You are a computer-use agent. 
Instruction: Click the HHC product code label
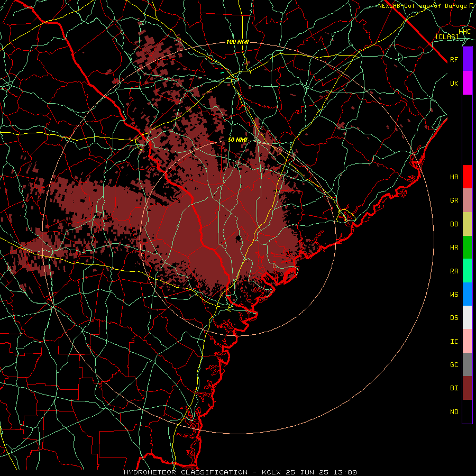point(464,32)
